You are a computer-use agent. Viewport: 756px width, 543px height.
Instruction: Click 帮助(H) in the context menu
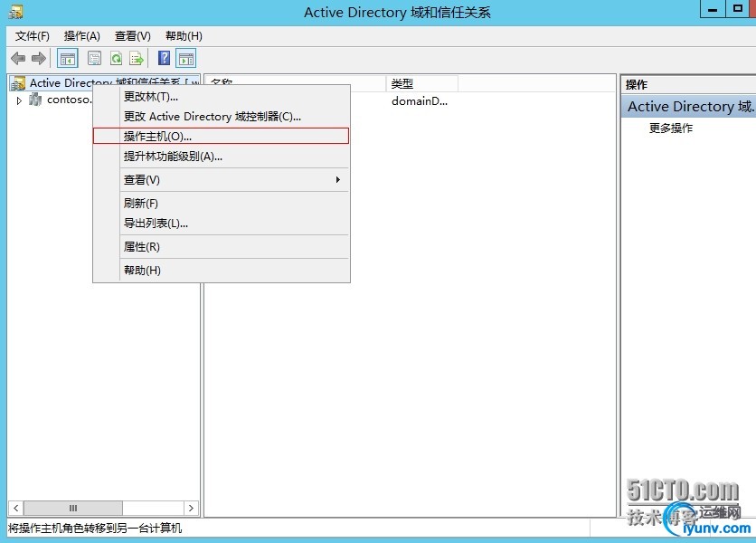tap(222, 270)
